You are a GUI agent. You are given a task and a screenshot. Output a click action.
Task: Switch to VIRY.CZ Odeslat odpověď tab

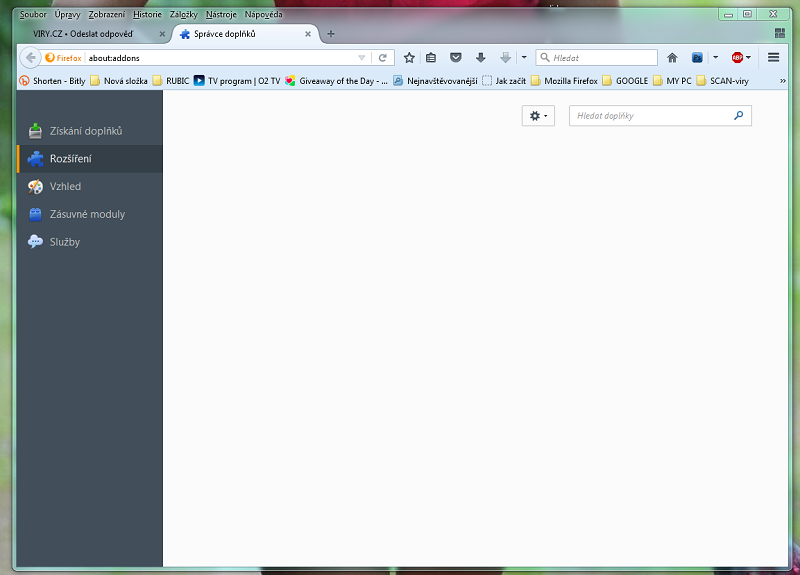(x=90, y=34)
